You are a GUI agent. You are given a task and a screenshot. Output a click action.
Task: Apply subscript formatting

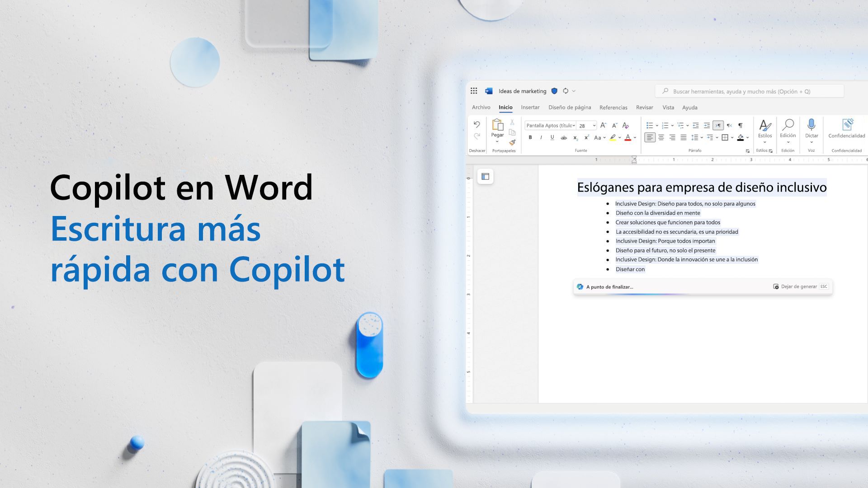575,138
